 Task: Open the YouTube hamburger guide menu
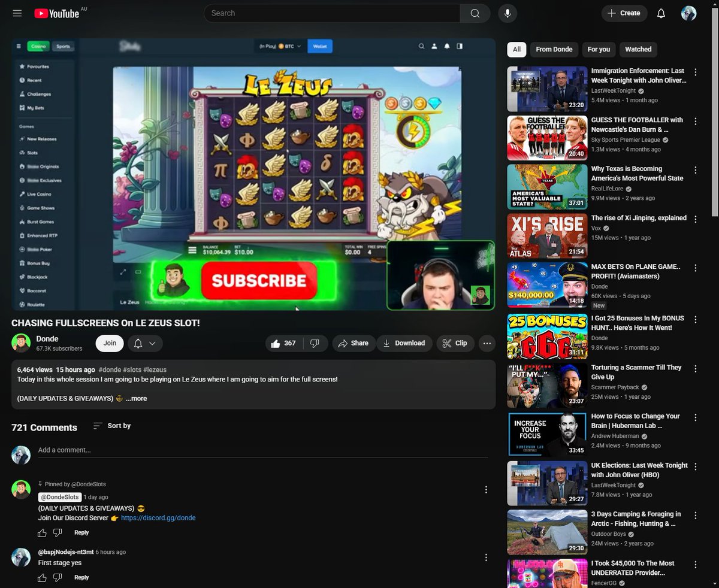(17, 13)
